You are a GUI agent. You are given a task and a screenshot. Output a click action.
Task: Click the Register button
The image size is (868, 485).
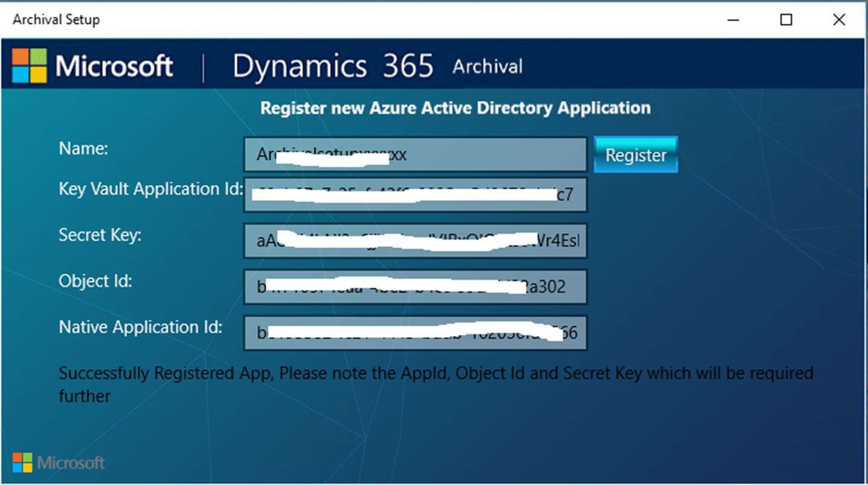click(636, 154)
